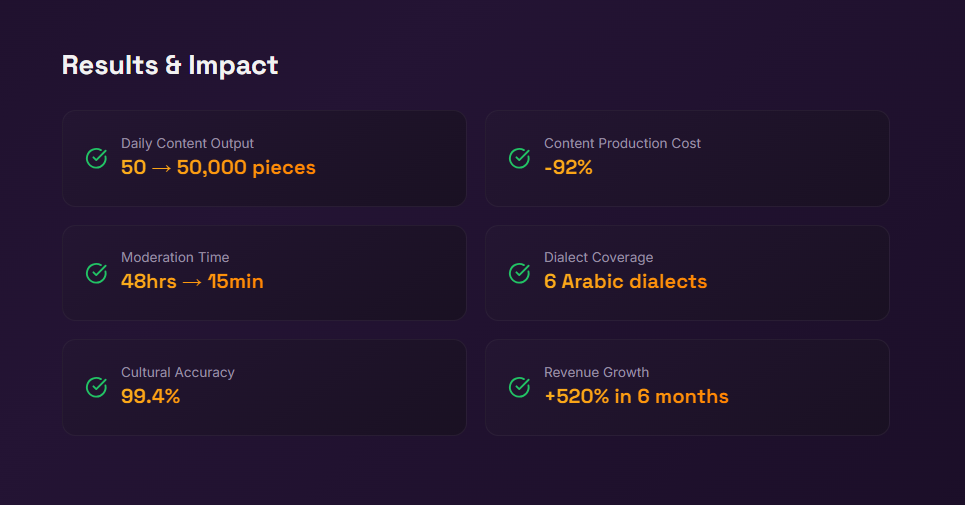
Task: Click the green checkmark beside Daily Content Output
Action: tap(97, 158)
